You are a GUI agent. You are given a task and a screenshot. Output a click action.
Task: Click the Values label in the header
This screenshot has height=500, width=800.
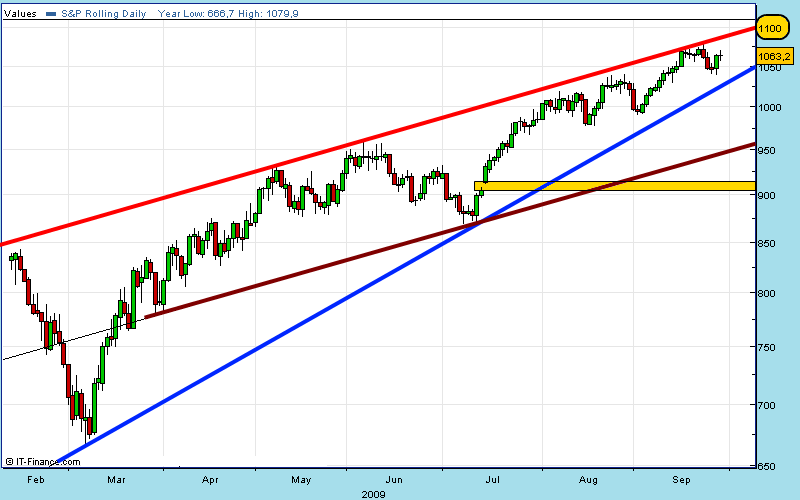click(22, 15)
